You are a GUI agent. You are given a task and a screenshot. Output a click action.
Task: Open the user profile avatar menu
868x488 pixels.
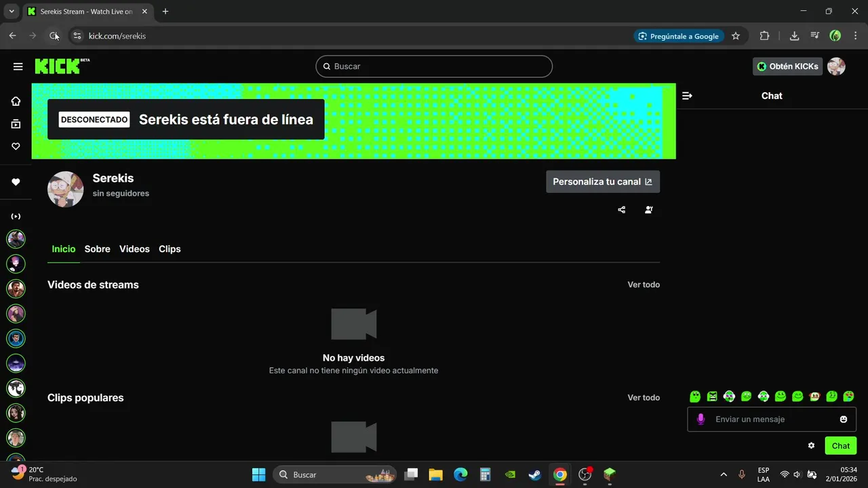coord(836,66)
